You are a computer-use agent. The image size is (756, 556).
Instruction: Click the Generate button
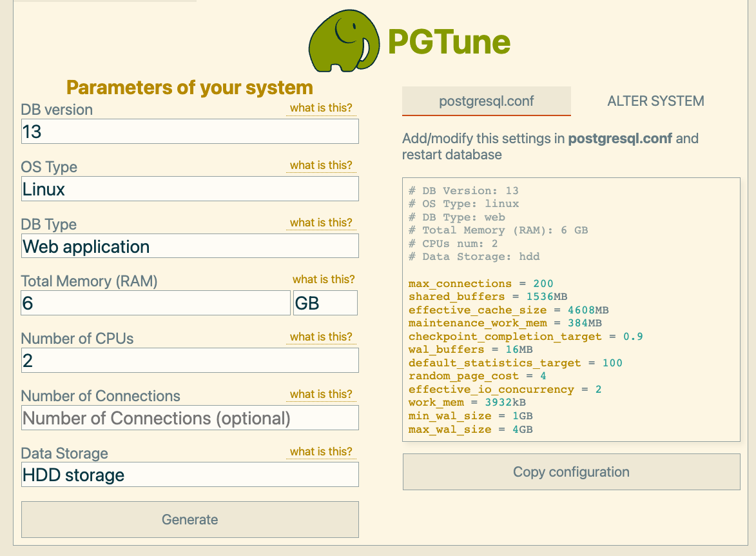[x=190, y=519]
